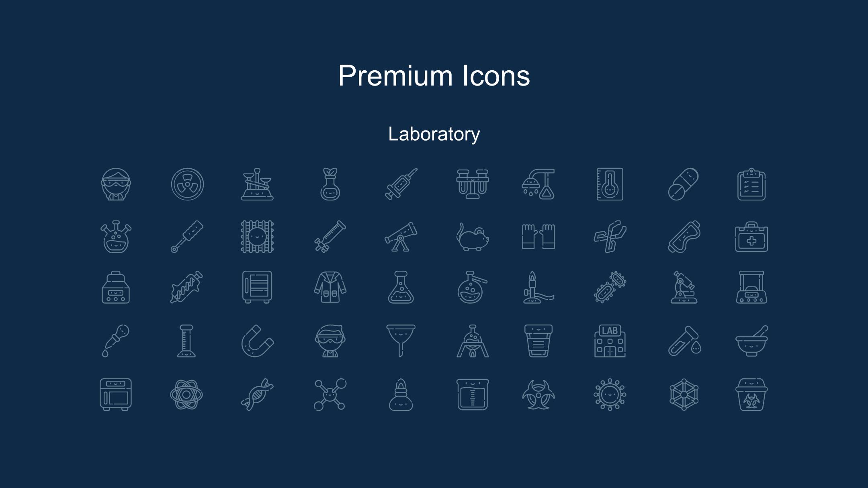Click the clipboard checklist icon
This screenshot has height=488, width=868.
coord(751,184)
